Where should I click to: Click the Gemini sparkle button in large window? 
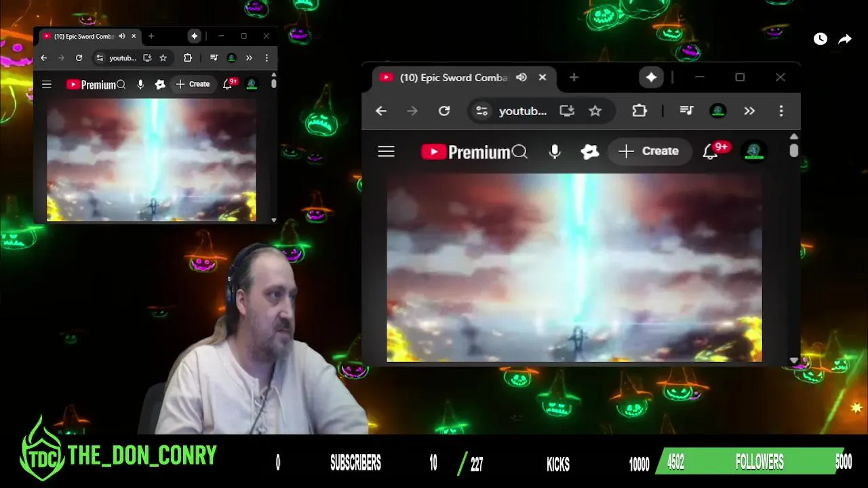651,77
